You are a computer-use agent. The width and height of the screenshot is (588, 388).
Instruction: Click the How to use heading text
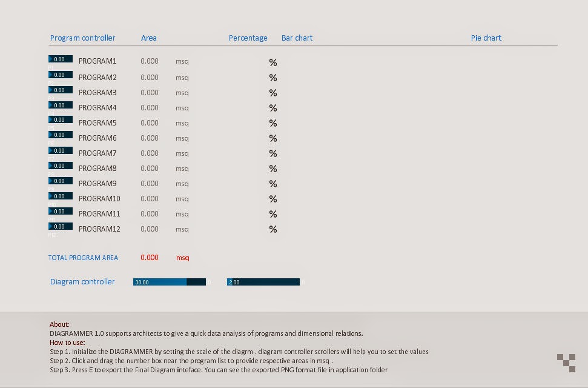point(62,343)
